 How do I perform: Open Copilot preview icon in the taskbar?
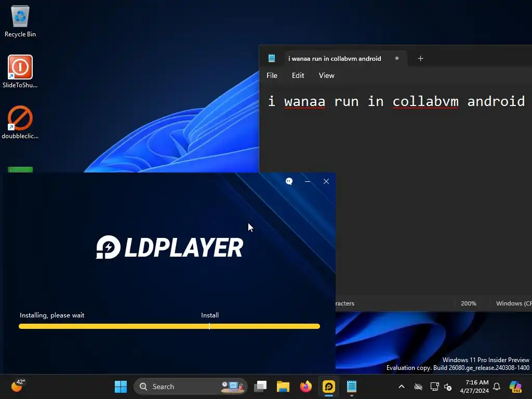tap(515, 387)
